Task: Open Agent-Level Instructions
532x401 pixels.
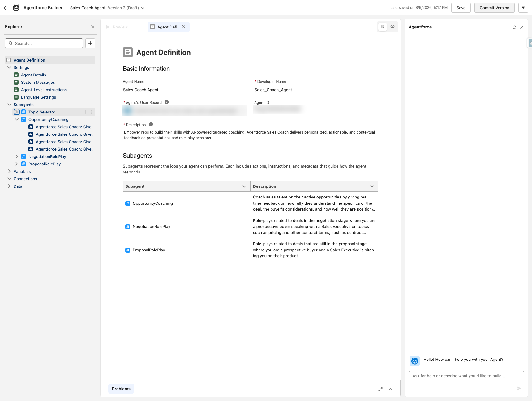Action: pos(44,90)
